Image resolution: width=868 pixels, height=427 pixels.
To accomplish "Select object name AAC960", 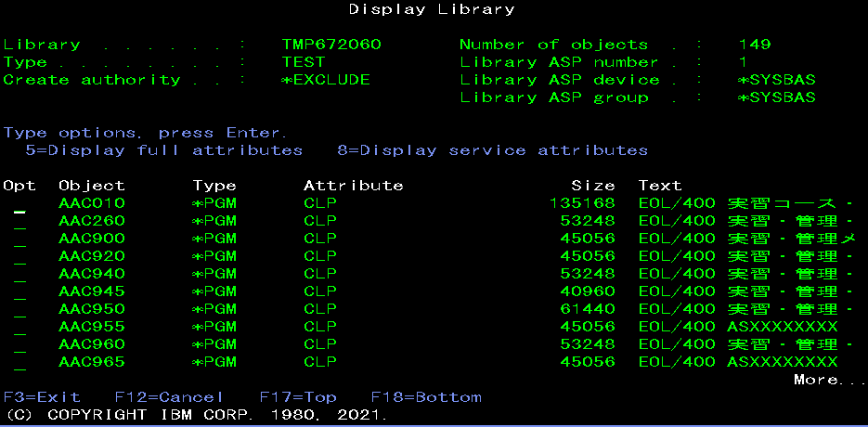I will pos(92,344).
